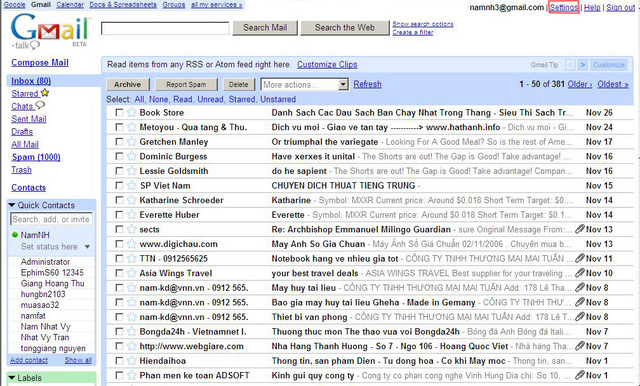The height and width of the screenshot is (386, 640).
Task: Show next Gmail Tip with arrow button
Action: [582, 64]
